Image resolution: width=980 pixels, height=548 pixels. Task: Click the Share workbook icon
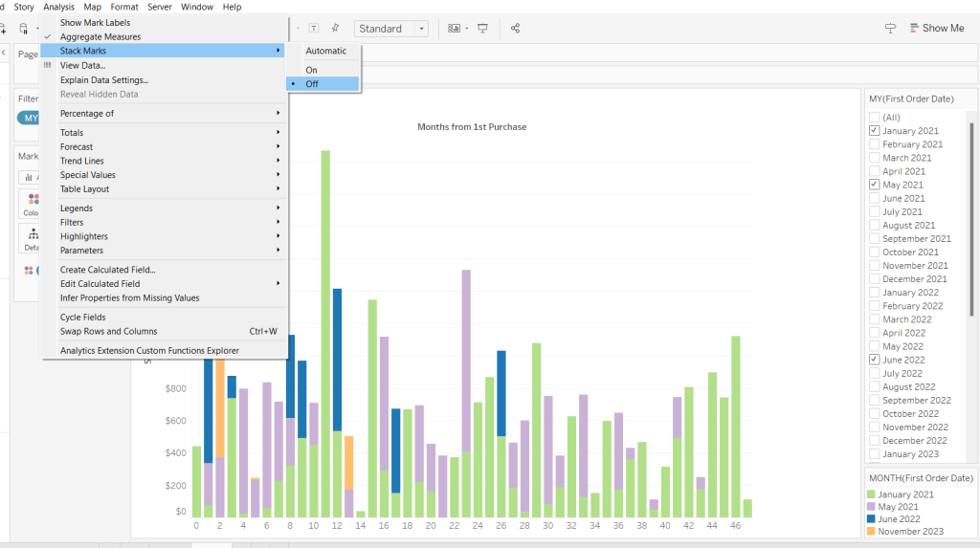515,29
